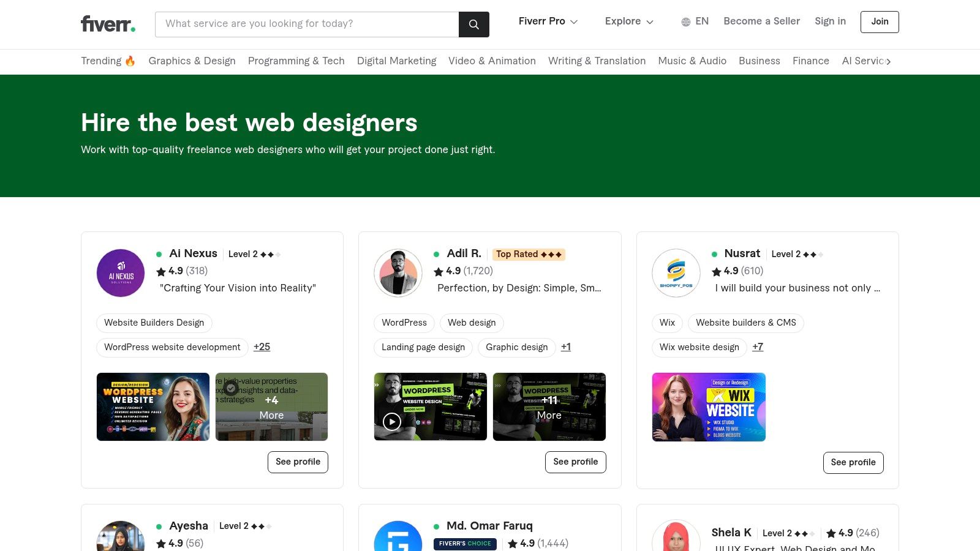Screen dimensions: 980x551
Task: Click the Ayesha seller name
Action: click(x=189, y=526)
